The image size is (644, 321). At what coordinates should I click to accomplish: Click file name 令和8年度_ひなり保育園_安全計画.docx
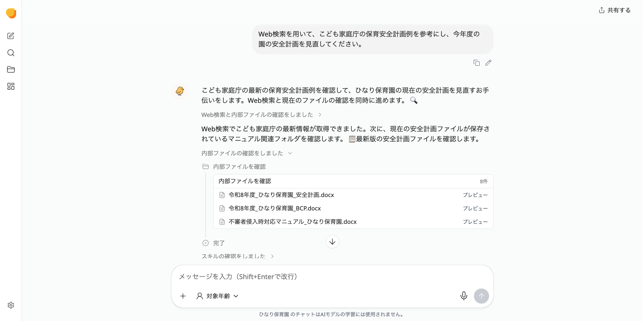click(281, 195)
